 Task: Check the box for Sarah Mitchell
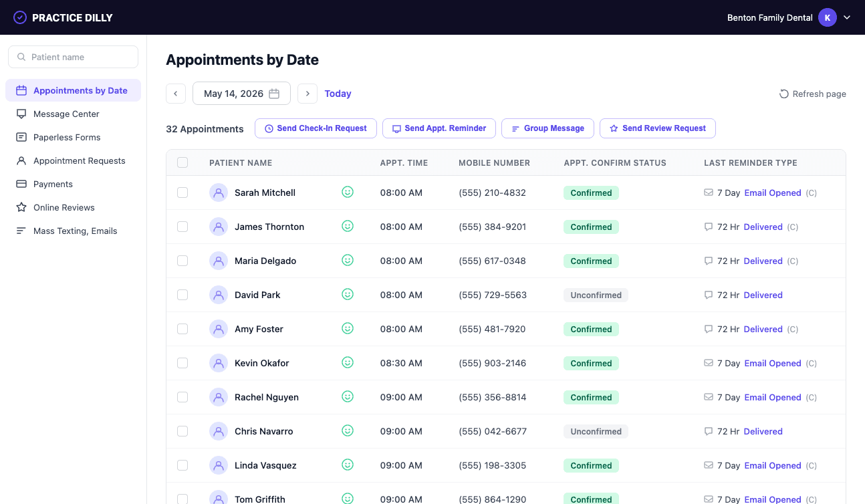[182, 193]
